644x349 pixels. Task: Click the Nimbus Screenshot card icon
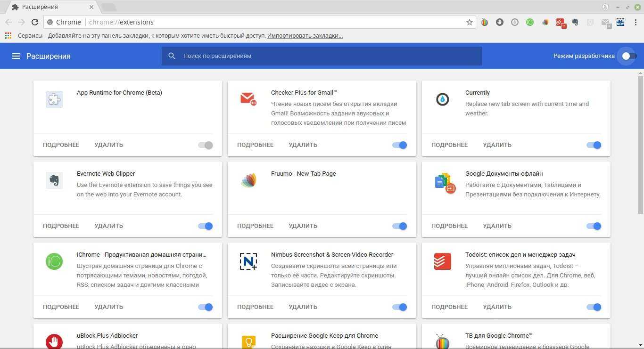click(248, 261)
